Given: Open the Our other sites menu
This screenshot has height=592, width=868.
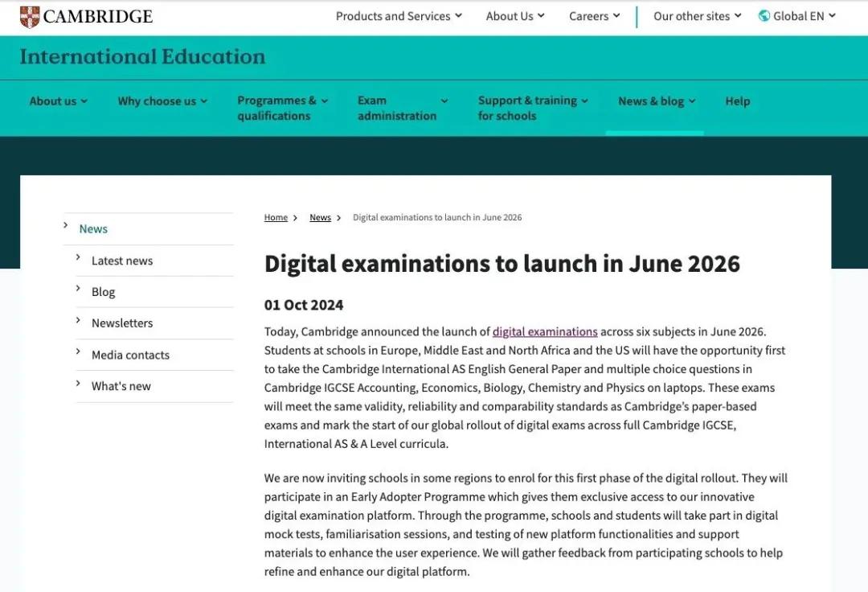Looking at the screenshot, I should [697, 16].
